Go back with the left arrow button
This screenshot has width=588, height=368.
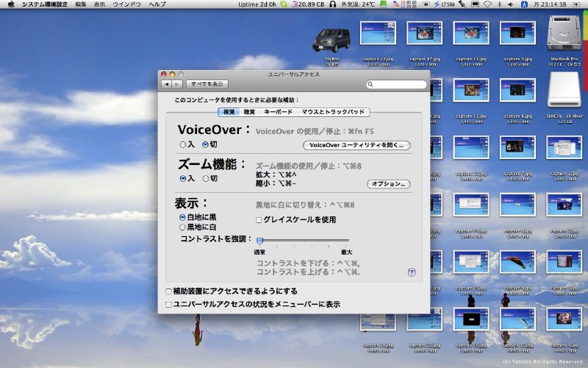click(167, 84)
